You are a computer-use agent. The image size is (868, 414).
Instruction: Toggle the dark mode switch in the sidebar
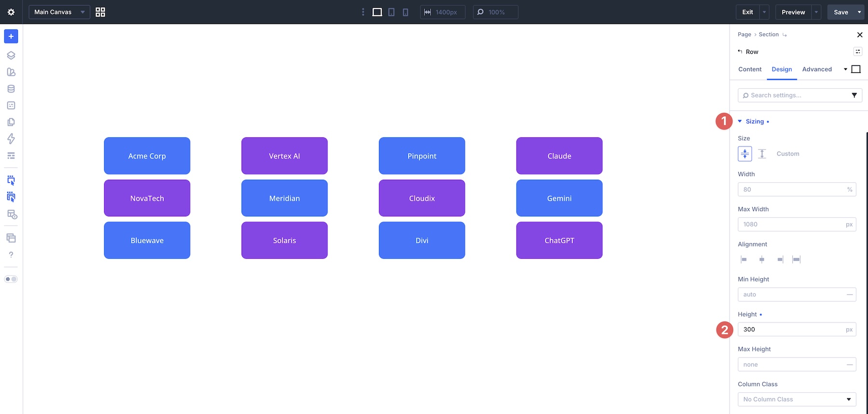[x=11, y=279]
